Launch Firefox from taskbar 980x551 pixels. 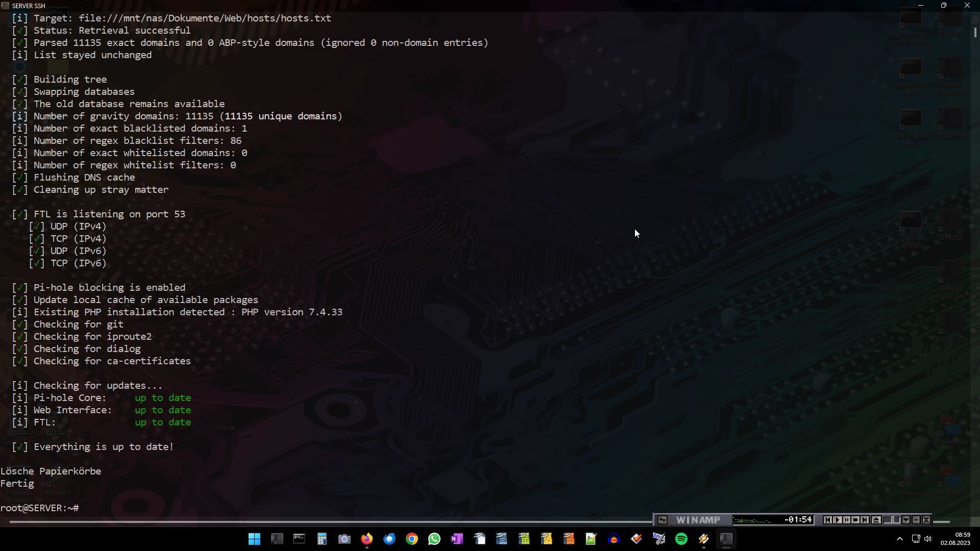pyautogui.click(x=366, y=539)
